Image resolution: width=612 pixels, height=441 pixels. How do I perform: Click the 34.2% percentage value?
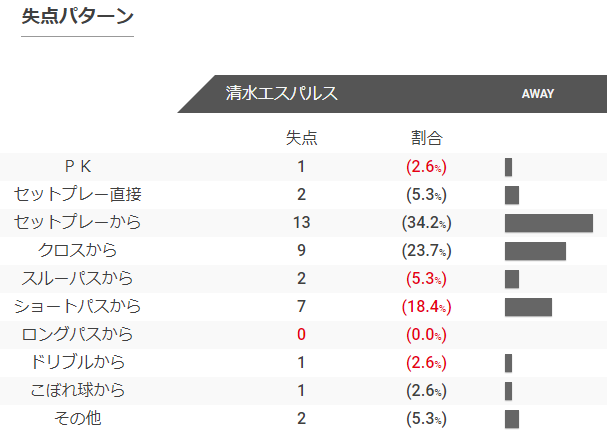427,223
